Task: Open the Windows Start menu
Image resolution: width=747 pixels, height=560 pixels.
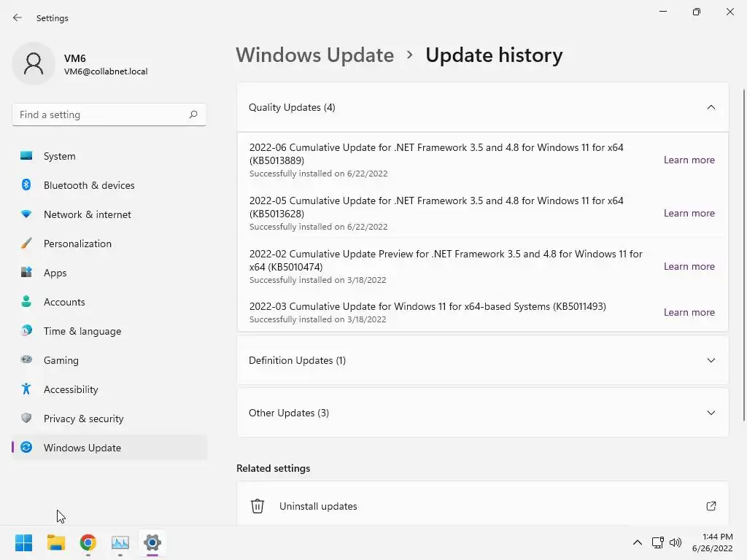Action: click(x=23, y=542)
